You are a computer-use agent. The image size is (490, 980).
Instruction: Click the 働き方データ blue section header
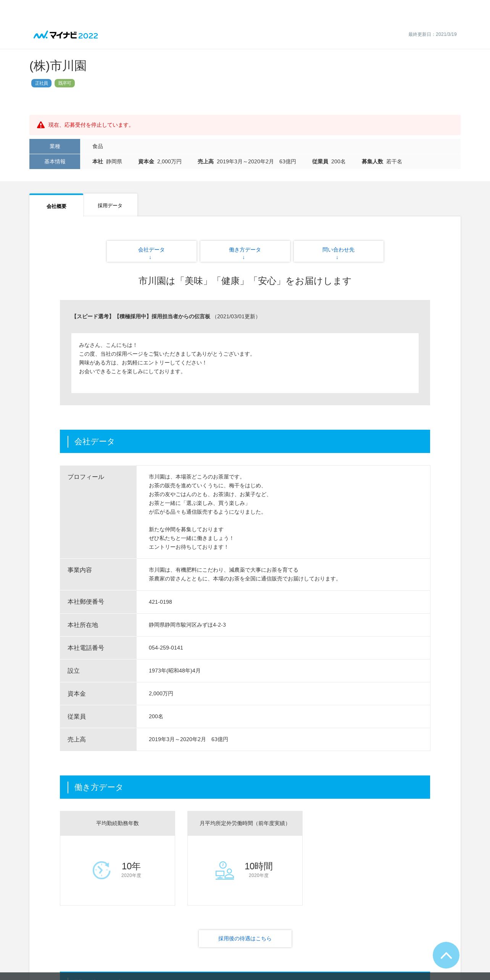(x=245, y=787)
